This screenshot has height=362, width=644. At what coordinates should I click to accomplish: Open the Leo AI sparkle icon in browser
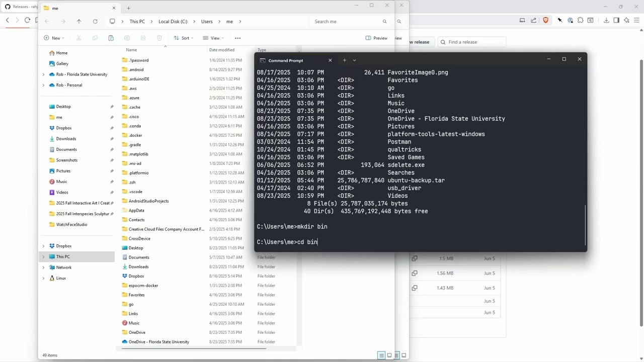[x=626, y=20]
